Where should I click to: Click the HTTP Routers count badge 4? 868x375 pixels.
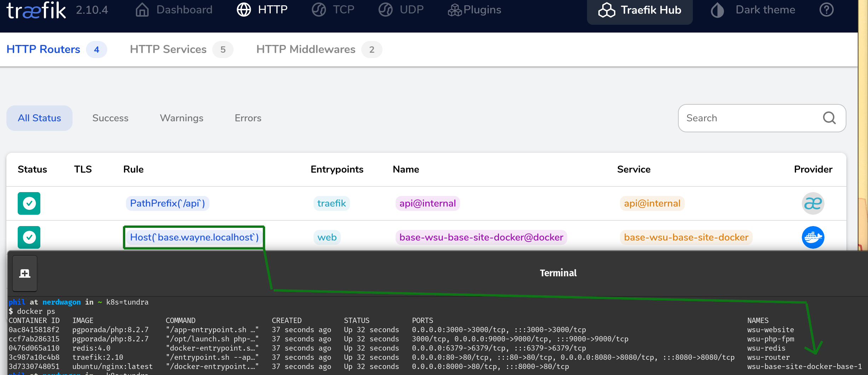(x=96, y=50)
